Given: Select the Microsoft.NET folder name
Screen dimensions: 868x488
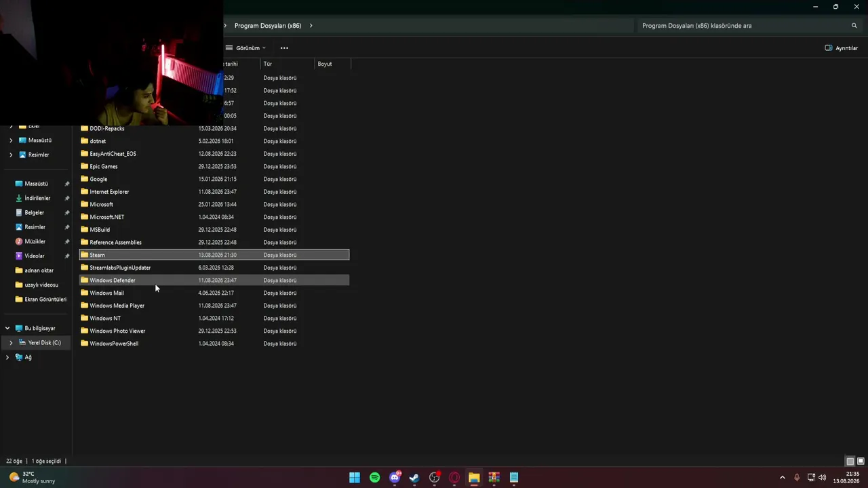Looking at the screenshot, I should (x=107, y=217).
